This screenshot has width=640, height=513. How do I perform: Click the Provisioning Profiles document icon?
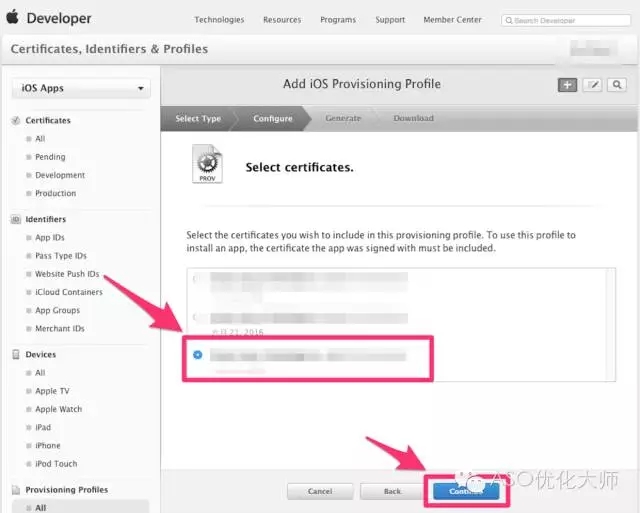tap(16, 489)
